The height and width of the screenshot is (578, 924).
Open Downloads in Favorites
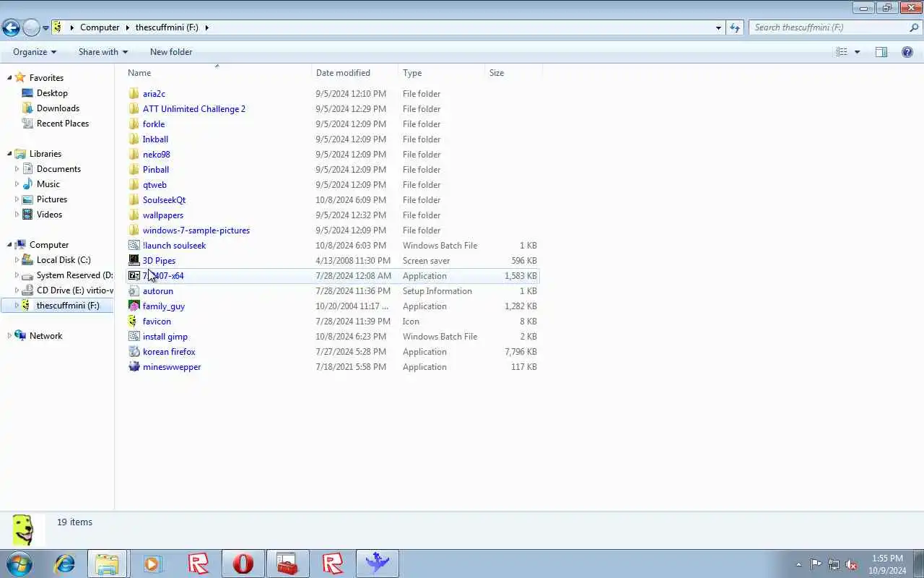point(58,108)
